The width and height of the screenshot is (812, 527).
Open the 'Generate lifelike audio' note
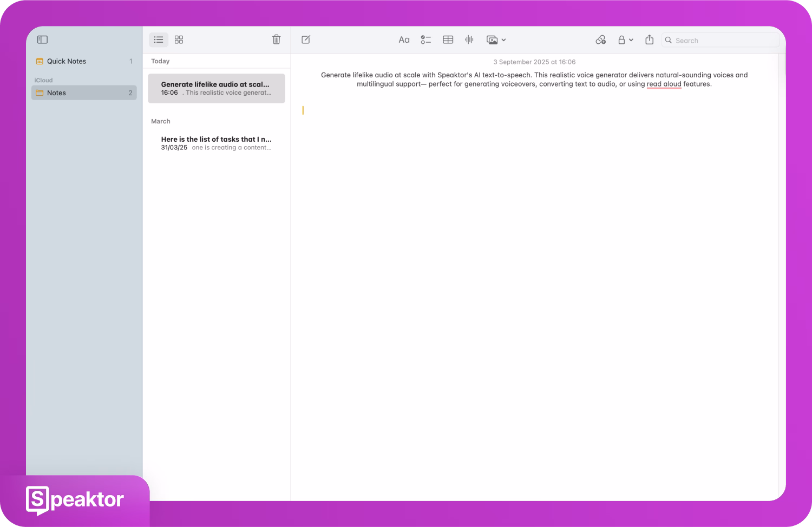(x=216, y=88)
